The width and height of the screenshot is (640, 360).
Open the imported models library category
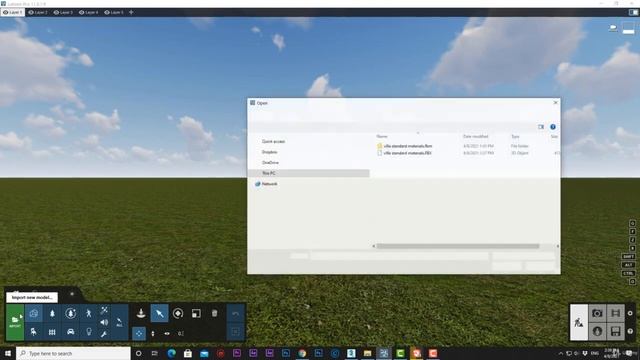pyautogui.click(x=33, y=313)
